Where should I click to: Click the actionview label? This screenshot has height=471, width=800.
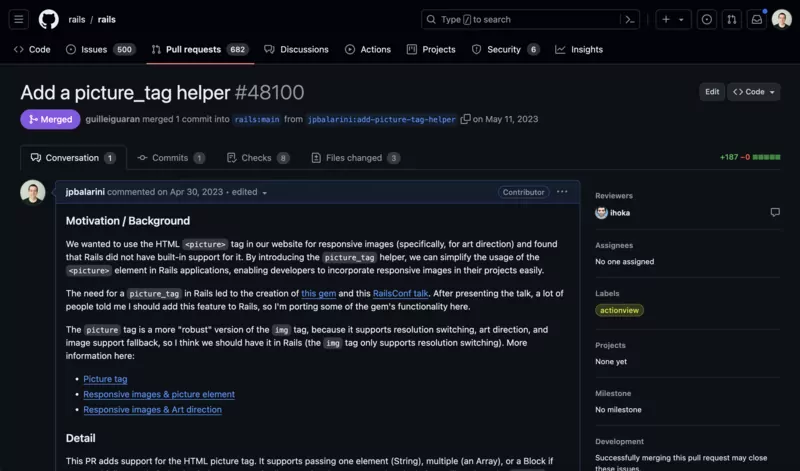[619, 310]
